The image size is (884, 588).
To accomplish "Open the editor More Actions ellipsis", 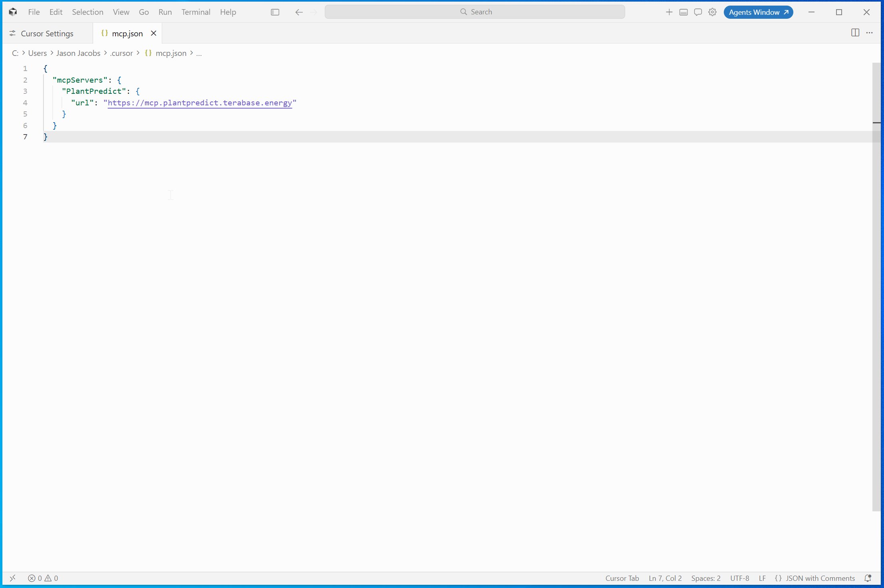I will tap(870, 33).
